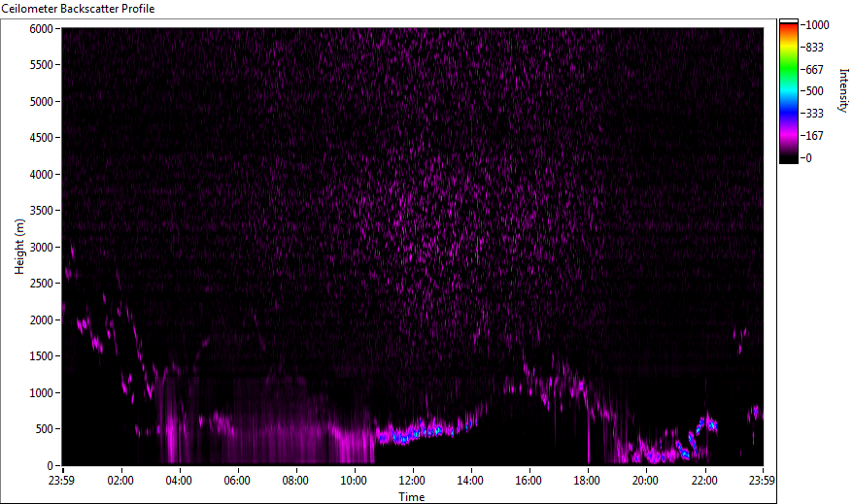Click the 18:00 time axis label
Image resolution: width=853 pixels, height=504 pixels.
587,481
